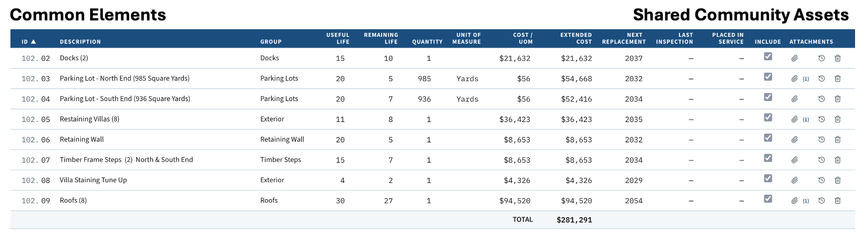
Task: Sort by Remaining Life column header
Action: tap(381, 38)
